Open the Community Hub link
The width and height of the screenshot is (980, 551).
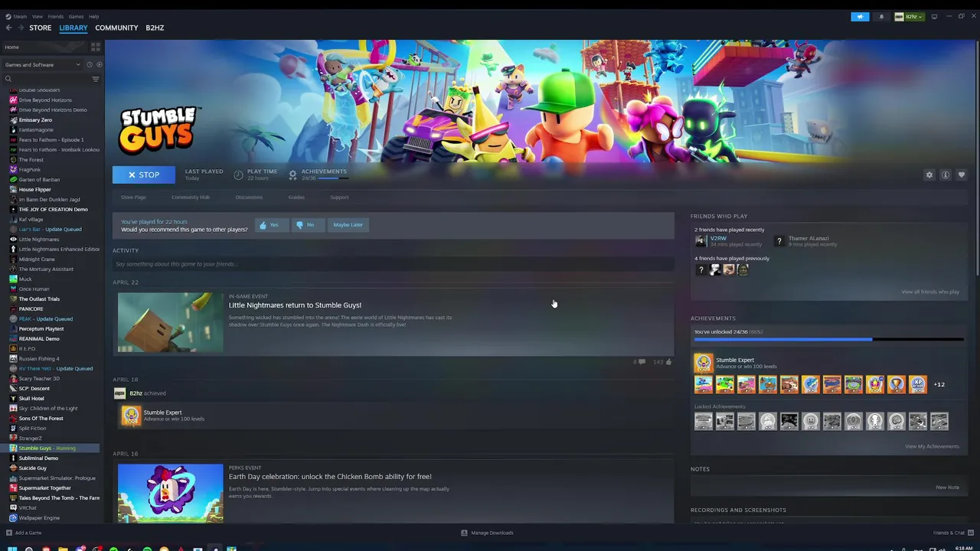pos(191,197)
